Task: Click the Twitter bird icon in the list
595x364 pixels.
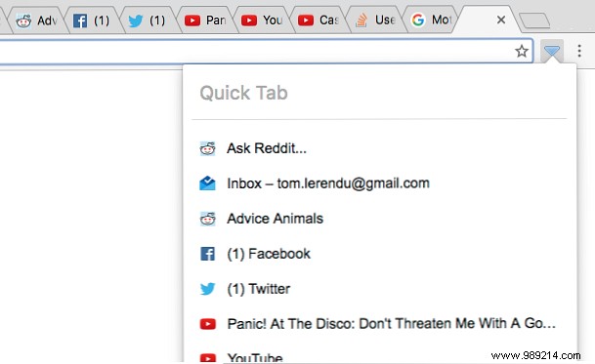Action: pos(207,289)
